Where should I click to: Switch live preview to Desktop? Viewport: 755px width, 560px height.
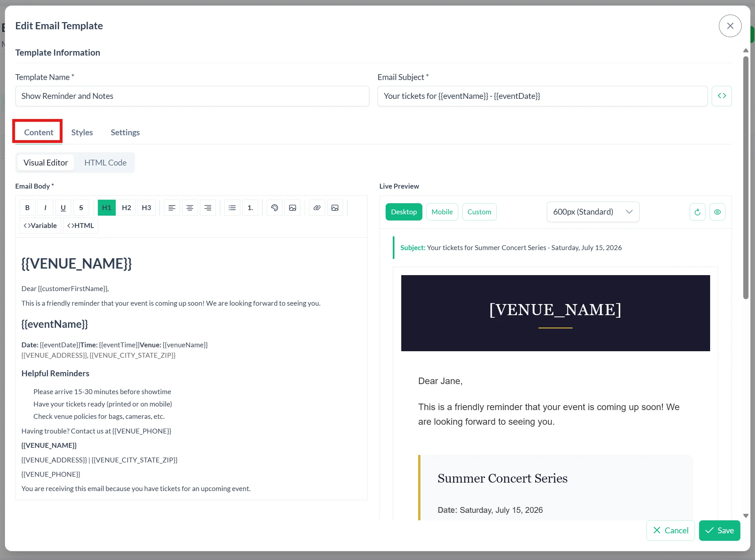(404, 212)
